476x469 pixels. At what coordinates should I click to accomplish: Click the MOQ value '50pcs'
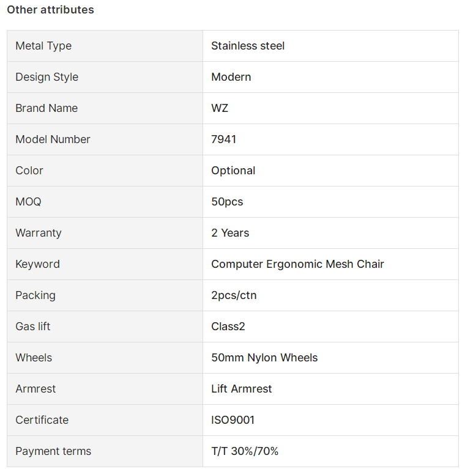pyautogui.click(x=227, y=202)
